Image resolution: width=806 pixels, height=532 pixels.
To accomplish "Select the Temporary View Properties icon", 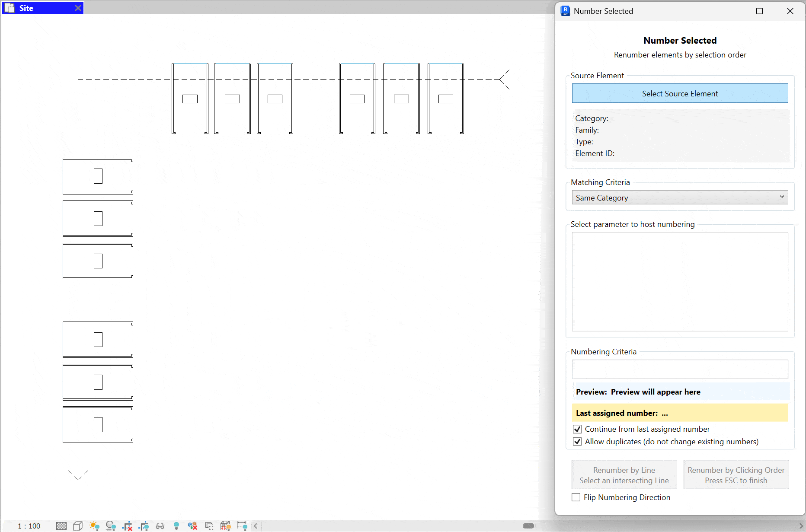I will (x=209, y=526).
